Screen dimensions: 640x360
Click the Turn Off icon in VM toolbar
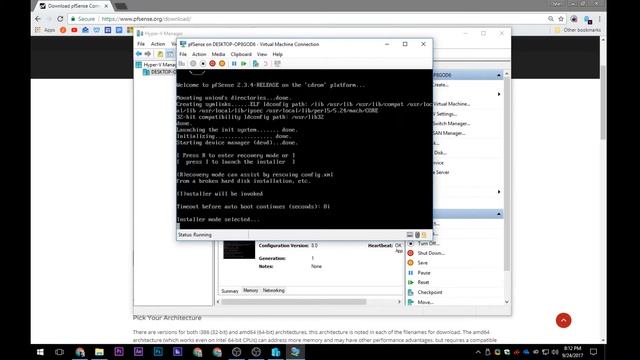click(x=203, y=64)
